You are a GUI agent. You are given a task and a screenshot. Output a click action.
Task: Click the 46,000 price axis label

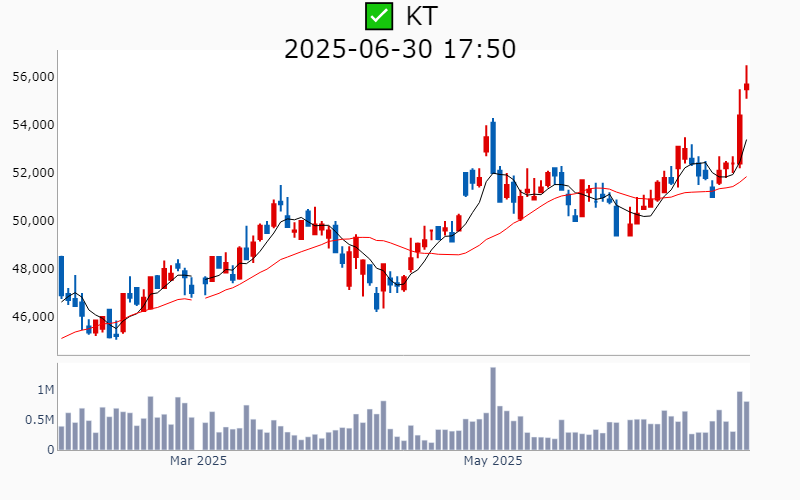(34, 317)
